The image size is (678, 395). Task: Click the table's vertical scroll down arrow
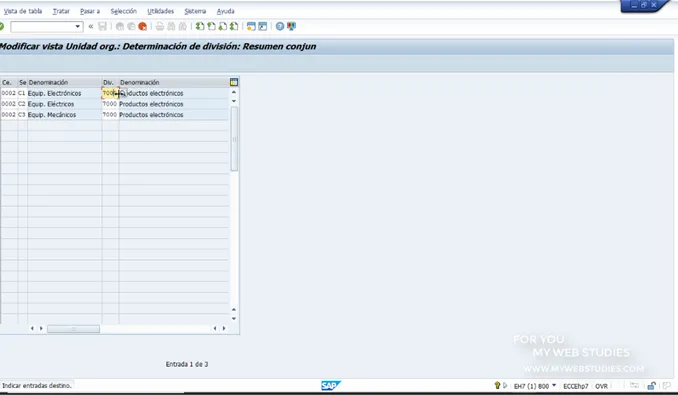point(234,319)
